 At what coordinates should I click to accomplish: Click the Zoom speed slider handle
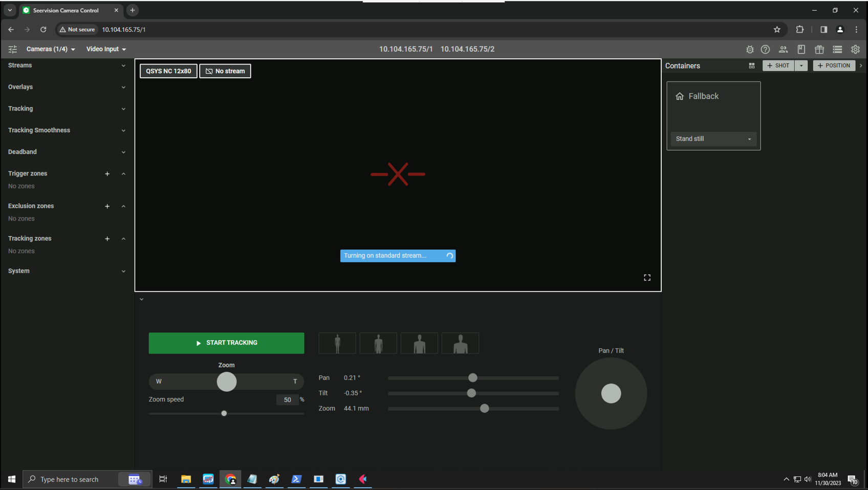click(x=224, y=413)
